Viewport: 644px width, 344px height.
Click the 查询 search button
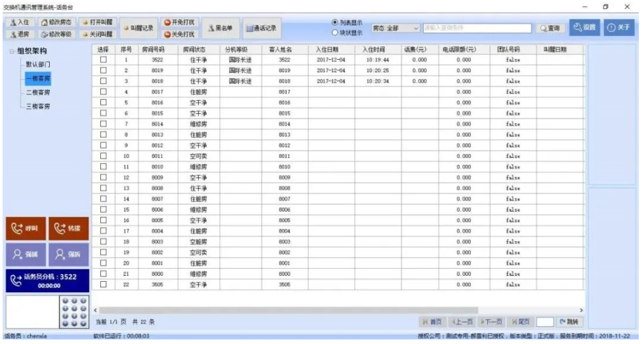(x=550, y=28)
